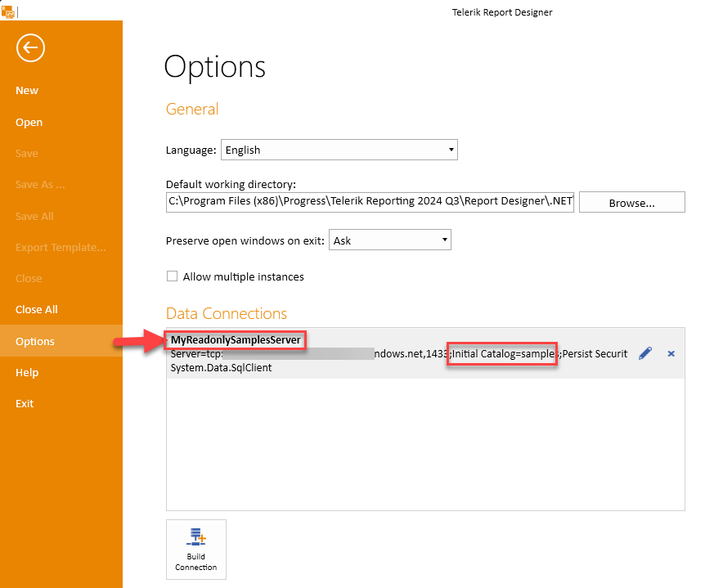The height and width of the screenshot is (588, 723).
Task: Expand the Preserve open windows on exit dropdown
Action: [389, 240]
